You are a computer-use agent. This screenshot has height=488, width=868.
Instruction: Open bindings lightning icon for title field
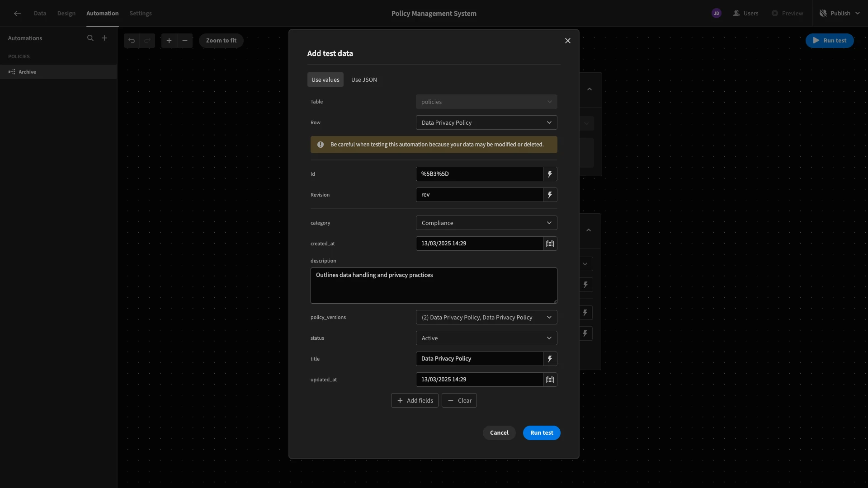550,359
